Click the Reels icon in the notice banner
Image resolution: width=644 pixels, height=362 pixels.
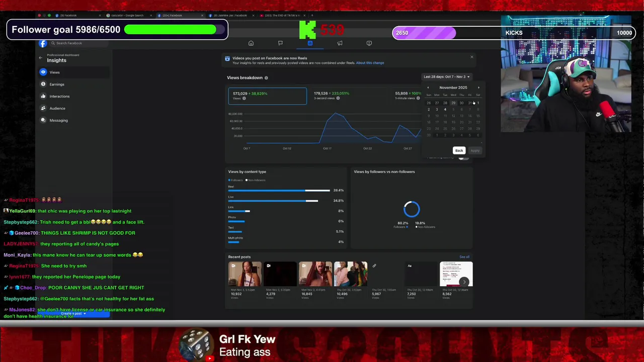227,59
